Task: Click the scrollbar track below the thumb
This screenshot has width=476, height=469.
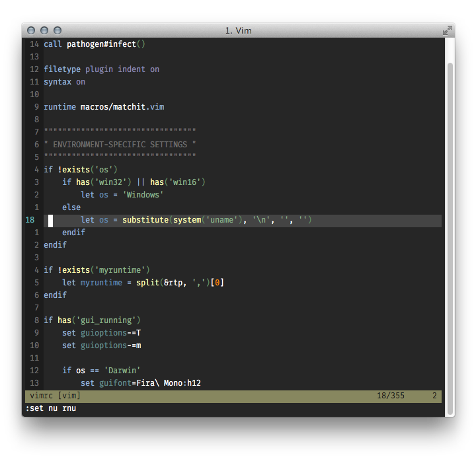Action: 450,415
